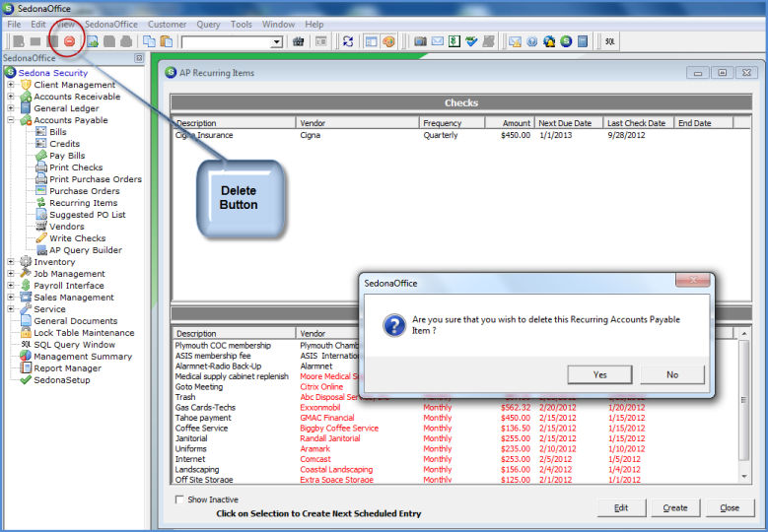Select Recurring Items in the tree

[x=83, y=203]
